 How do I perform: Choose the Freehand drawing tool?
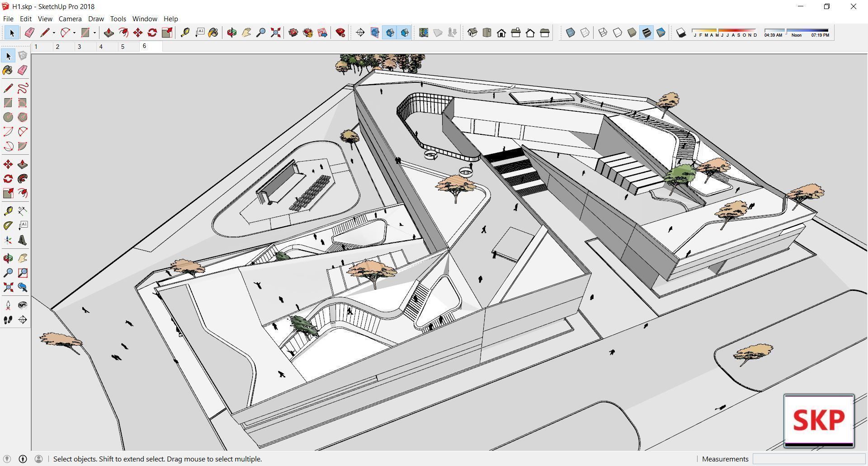[x=23, y=88]
